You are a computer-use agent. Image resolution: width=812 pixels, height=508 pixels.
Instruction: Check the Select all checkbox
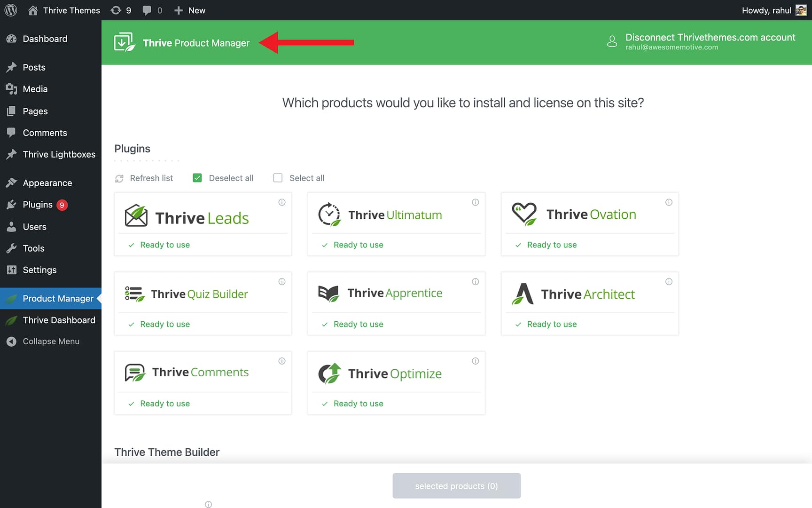(278, 178)
